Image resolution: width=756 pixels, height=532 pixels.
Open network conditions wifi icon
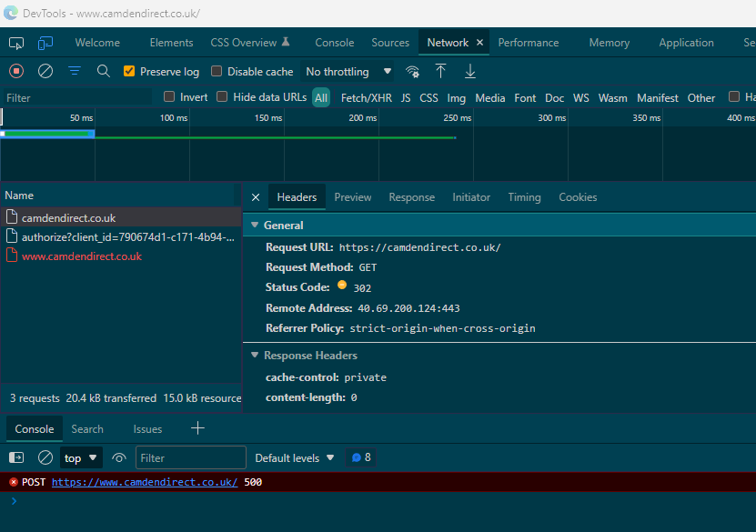tap(412, 72)
